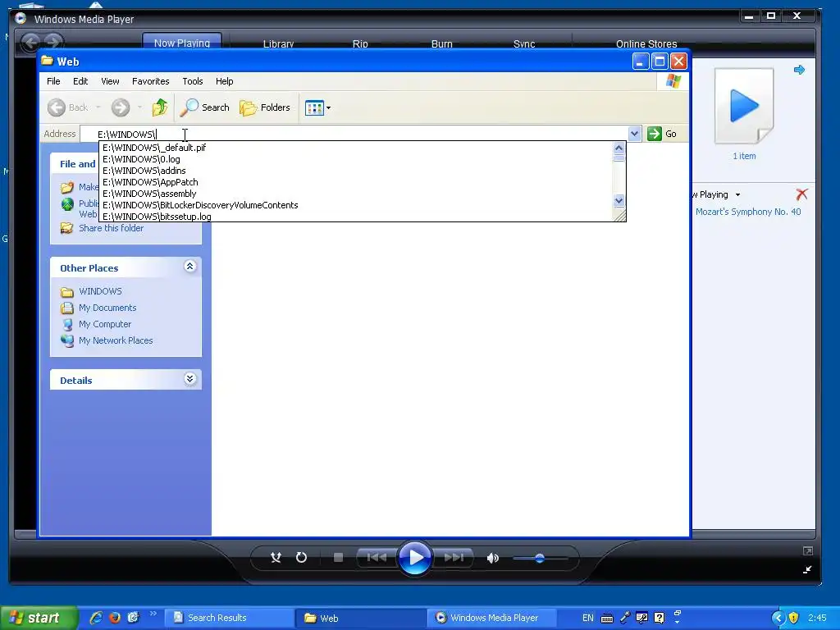
Task: Click in the Address input field
Action: click(x=354, y=134)
